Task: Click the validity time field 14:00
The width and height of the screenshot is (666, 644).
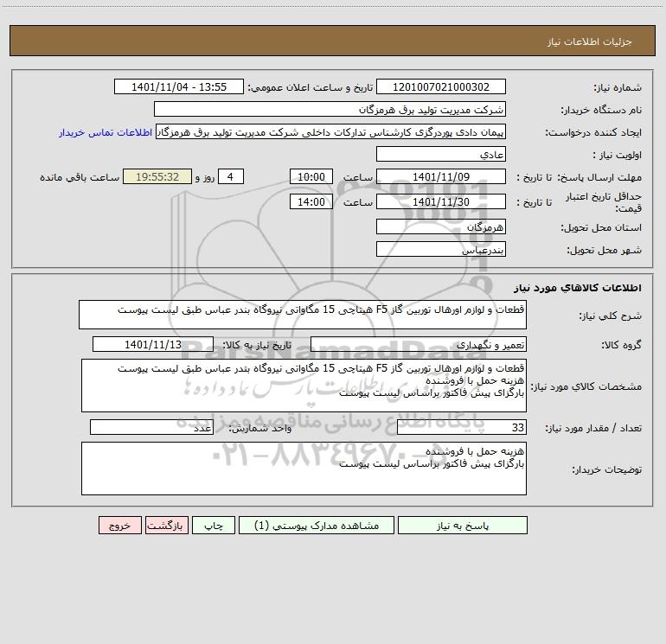Action: (x=311, y=202)
